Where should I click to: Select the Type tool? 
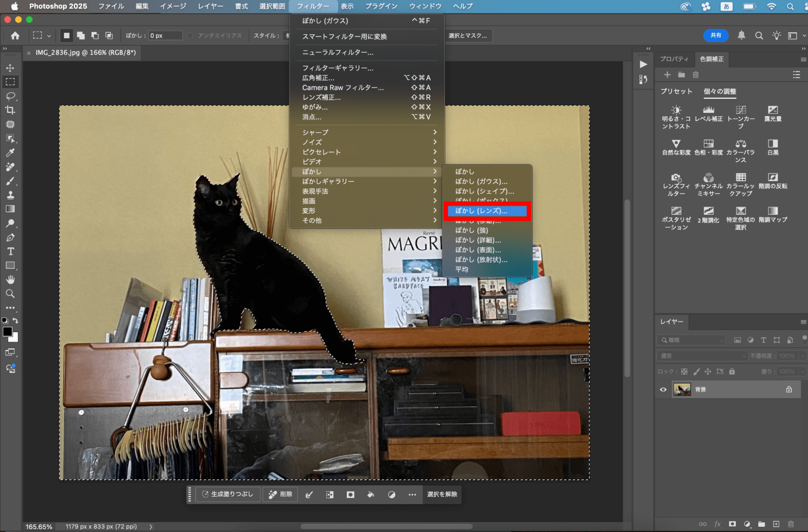(11, 251)
